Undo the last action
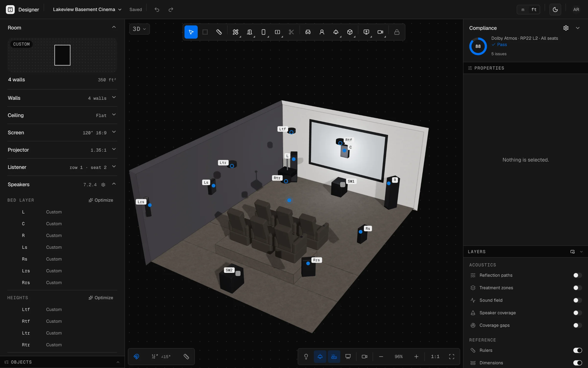Screen dimensions: 588x368 [157, 10]
